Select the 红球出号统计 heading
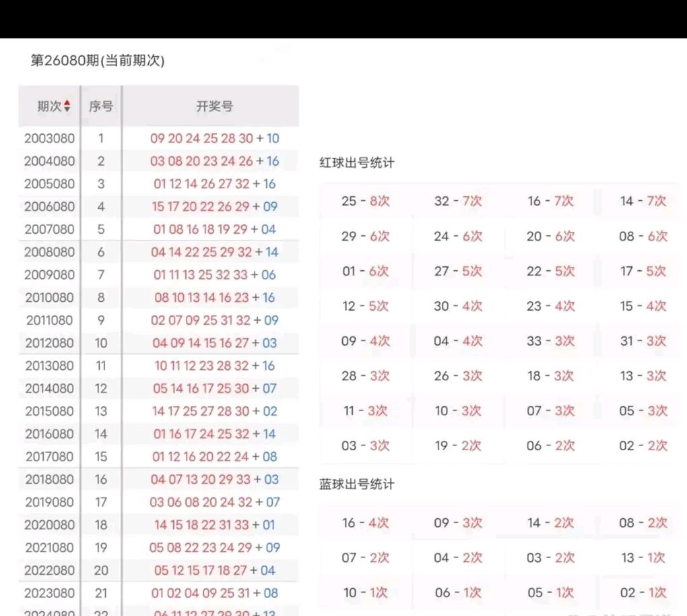This screenshot has width=687, height=616. click(357, 163)
